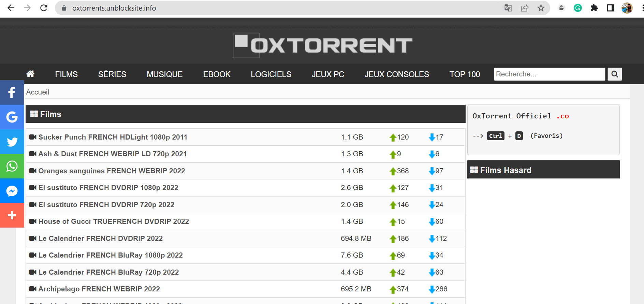Viewport: 644px width, 304px height.
Task: Reload the current page
Action: 44,8
